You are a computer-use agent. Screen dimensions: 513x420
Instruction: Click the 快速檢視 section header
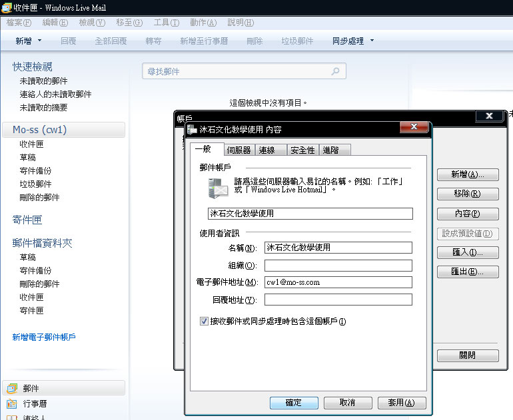[33, 67]
